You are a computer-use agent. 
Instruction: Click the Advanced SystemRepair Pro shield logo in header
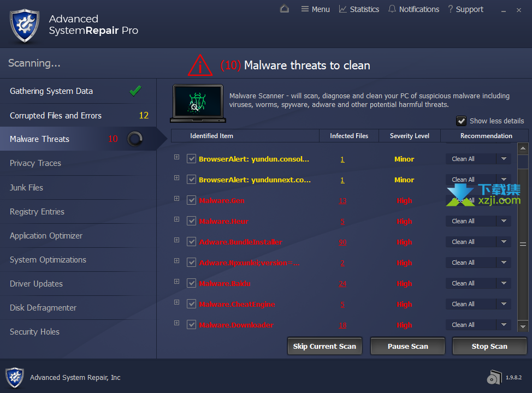tap(25, 26)
